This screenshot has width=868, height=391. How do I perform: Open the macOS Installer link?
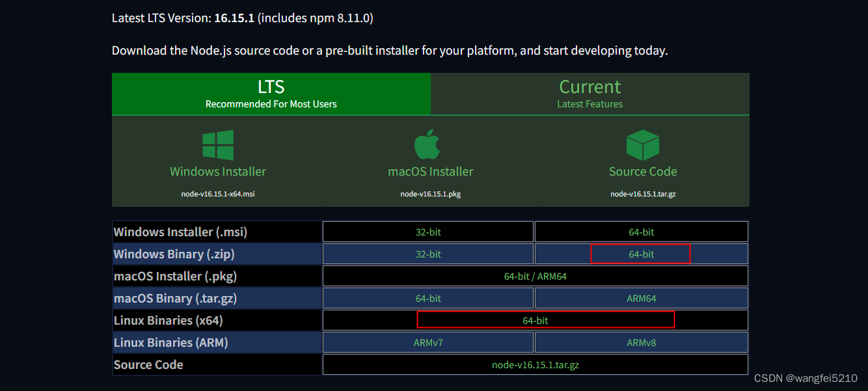[x=431, y=172]
